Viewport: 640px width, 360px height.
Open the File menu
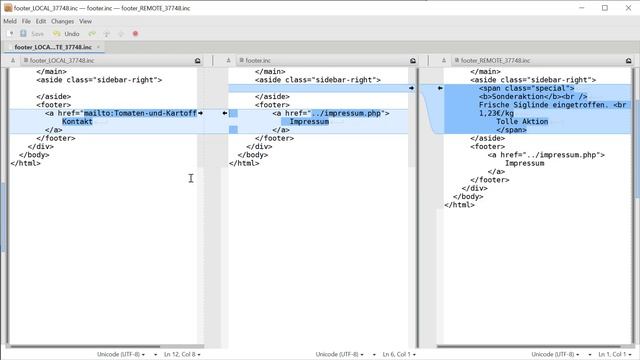click(x=26, y=21)
